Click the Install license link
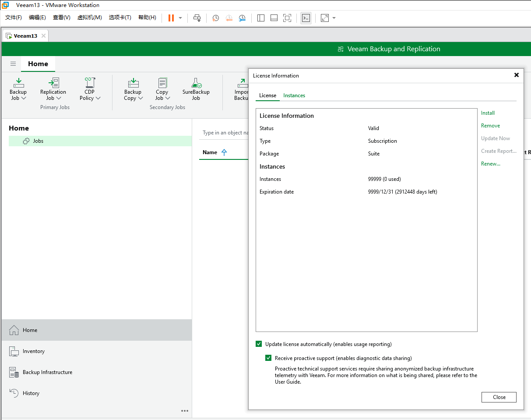Image resolution: width=531 pixels, height=420 pixels. pos(488,113)
